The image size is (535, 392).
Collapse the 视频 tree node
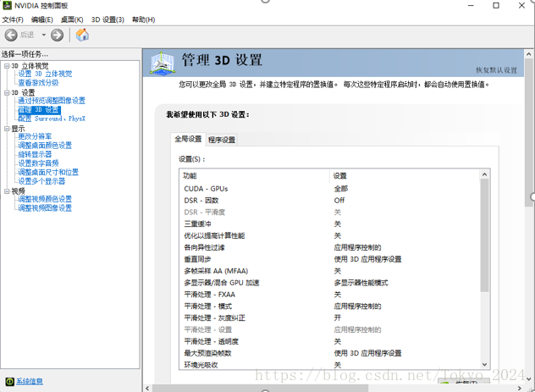(x=7, y=191)
